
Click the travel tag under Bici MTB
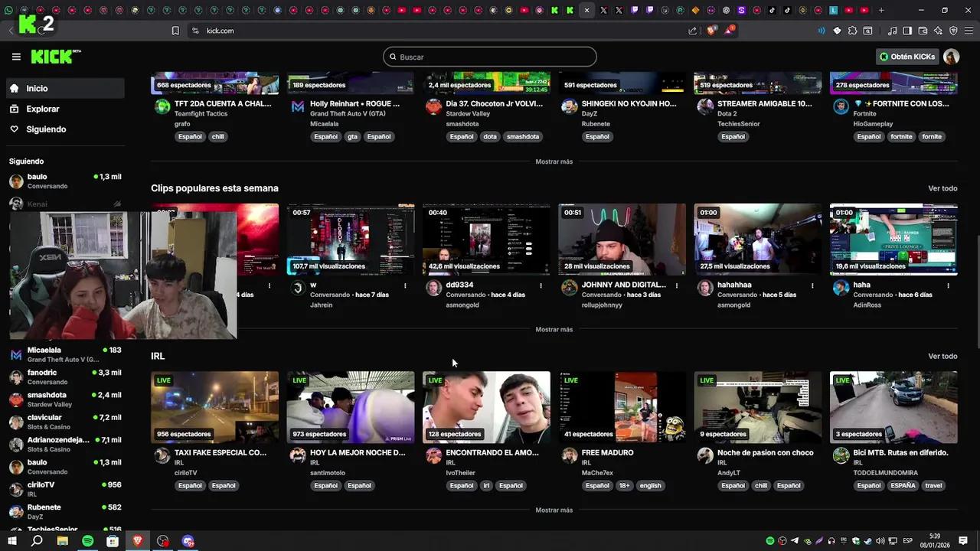pyautogui.click(x=933, y=486)
